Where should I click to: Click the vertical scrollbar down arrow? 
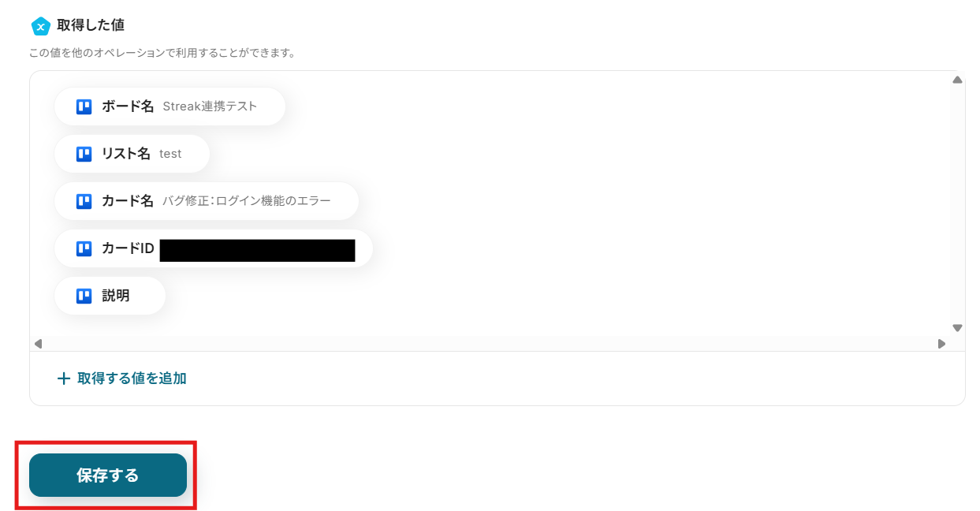coord(957,327)
